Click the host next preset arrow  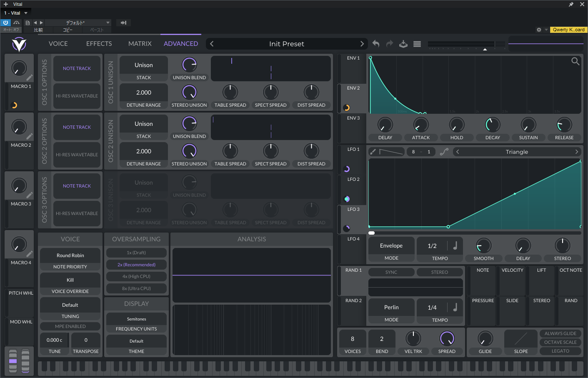click(x=41, y=23)
